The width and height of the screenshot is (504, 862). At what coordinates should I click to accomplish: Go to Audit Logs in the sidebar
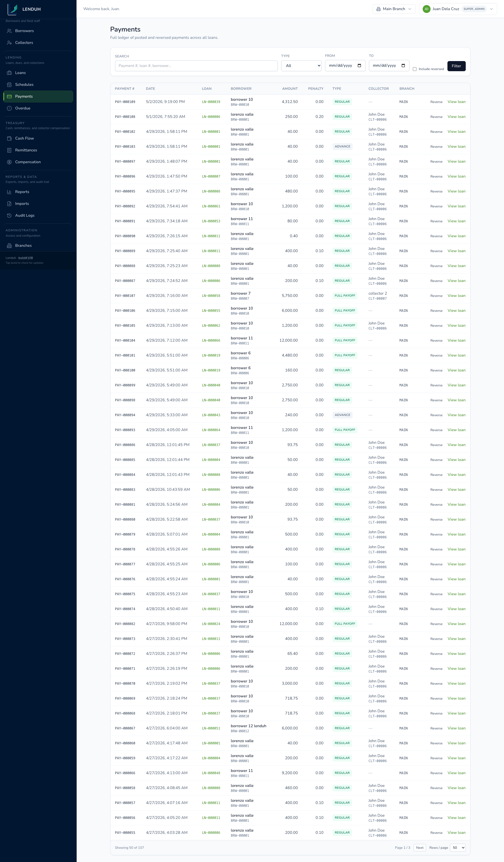tap(38, 216)
